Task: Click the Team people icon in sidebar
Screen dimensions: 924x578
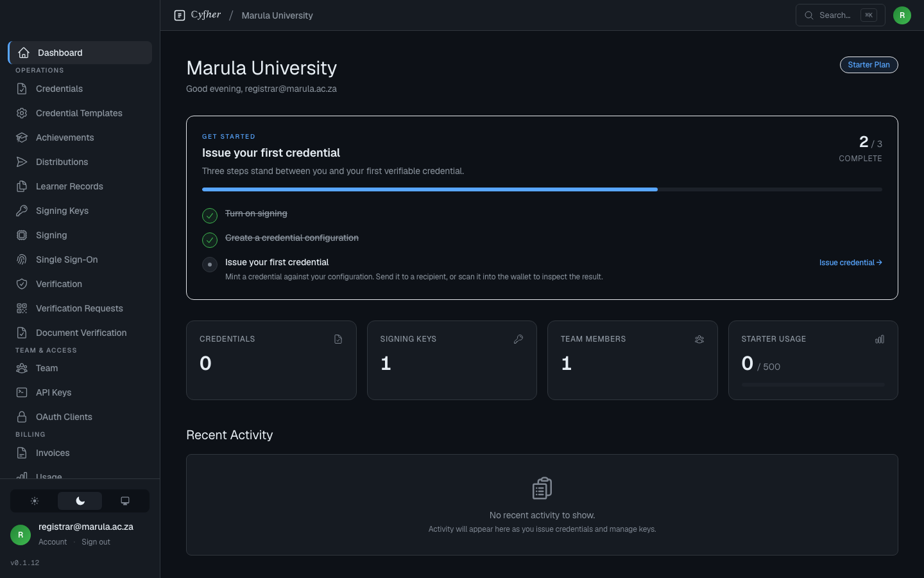Action: click(22, 368)
